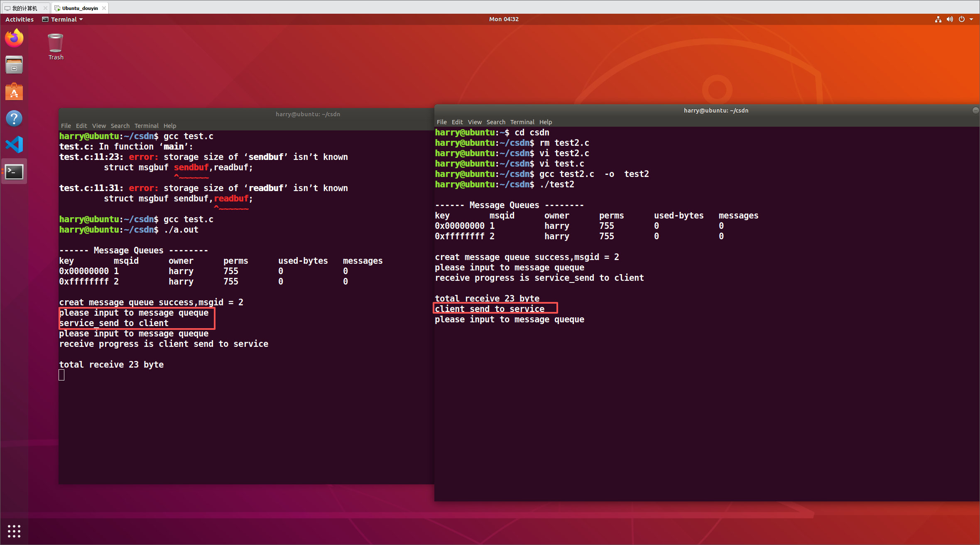980x545 pixels.
Task: Click the cursor block in left terminal
Action: [61, 375]
